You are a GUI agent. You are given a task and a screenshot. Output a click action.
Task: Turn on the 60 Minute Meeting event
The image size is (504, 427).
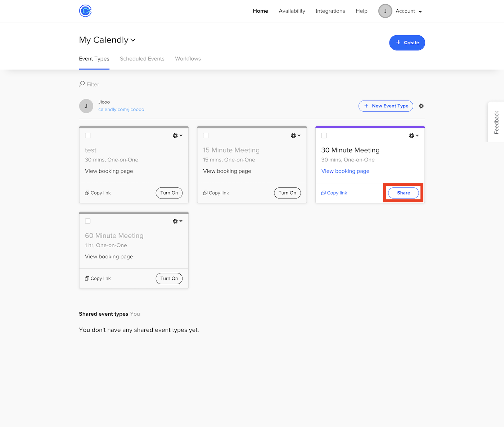coord(169,279)
